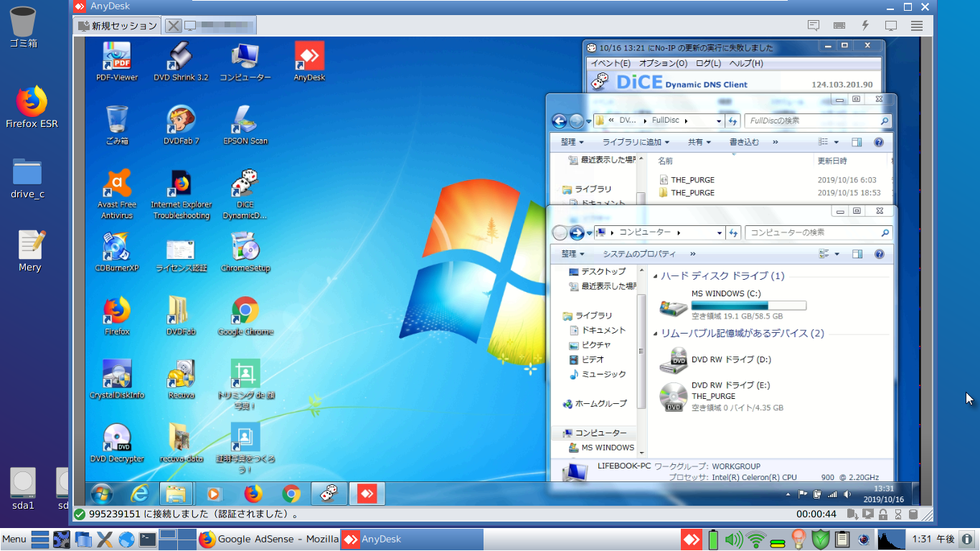This screenshot has height=551, width=980.
Task: Select ChromeSetup desktop icon
Action: pos(245,253)
